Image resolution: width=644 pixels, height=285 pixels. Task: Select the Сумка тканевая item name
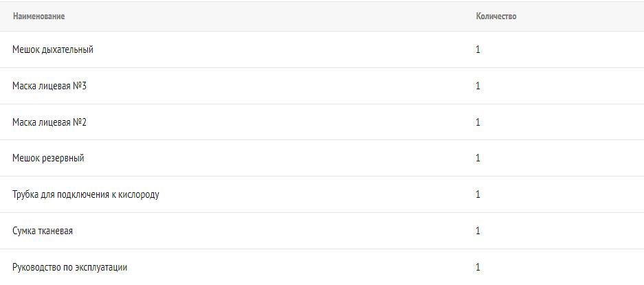tap(43, 231)
